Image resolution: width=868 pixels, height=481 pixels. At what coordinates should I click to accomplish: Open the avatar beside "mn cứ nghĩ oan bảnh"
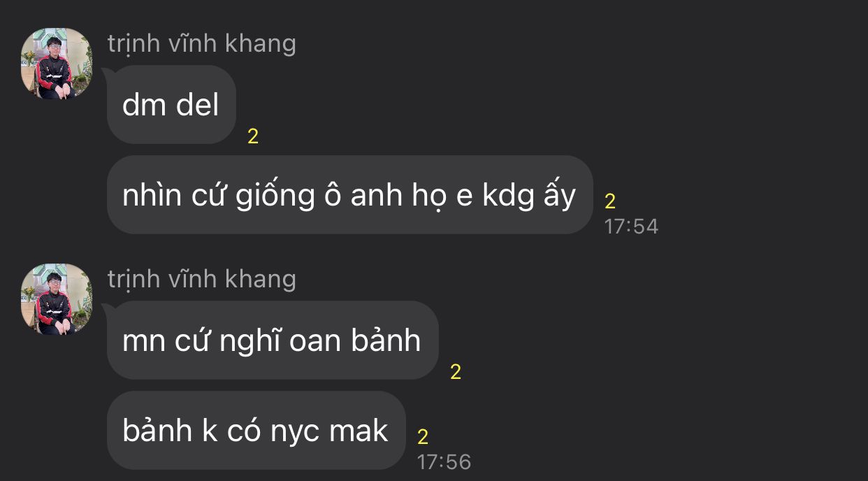click(x=57, y=299)
